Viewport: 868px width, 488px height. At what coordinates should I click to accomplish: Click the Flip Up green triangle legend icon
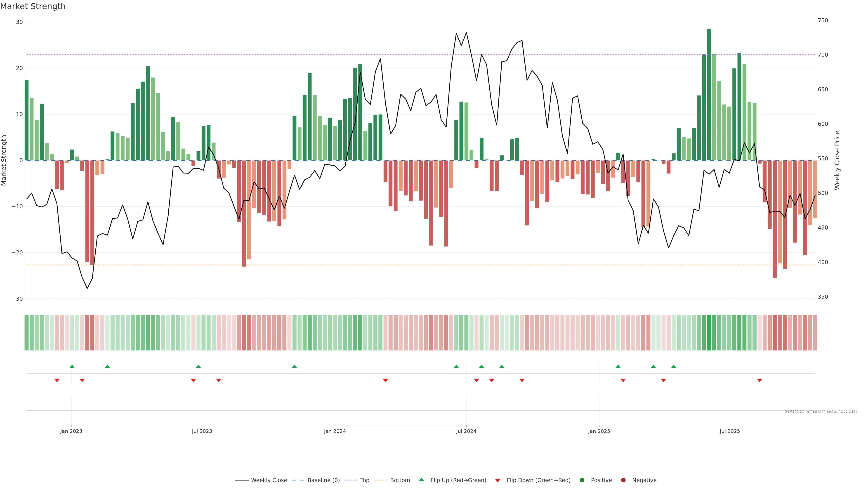click(x=421, y=480)
